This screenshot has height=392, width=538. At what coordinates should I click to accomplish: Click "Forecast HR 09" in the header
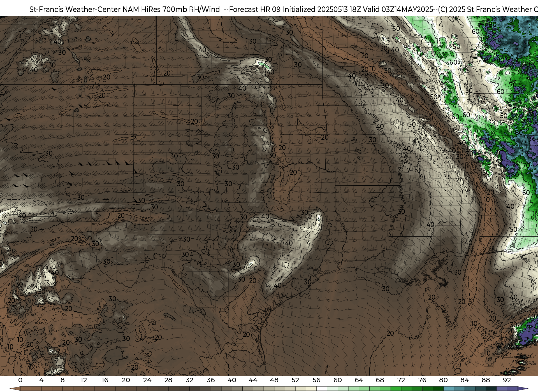pos(255,10)
